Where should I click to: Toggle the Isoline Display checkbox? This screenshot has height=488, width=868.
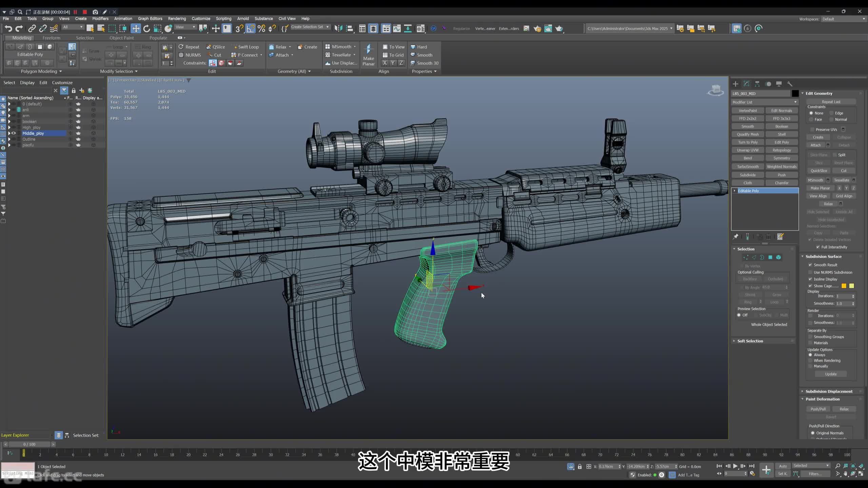810,279
